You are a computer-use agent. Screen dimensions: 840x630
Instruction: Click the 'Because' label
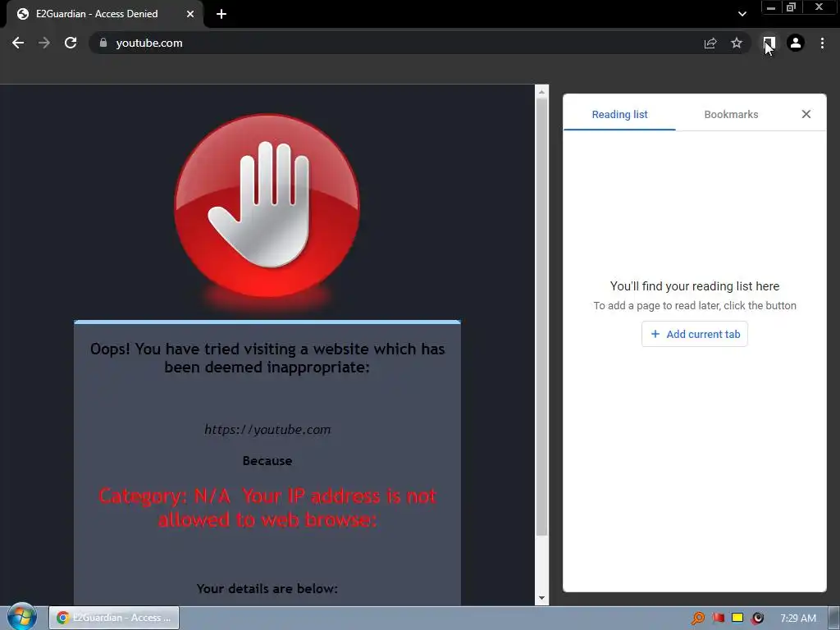pos(267,461)
